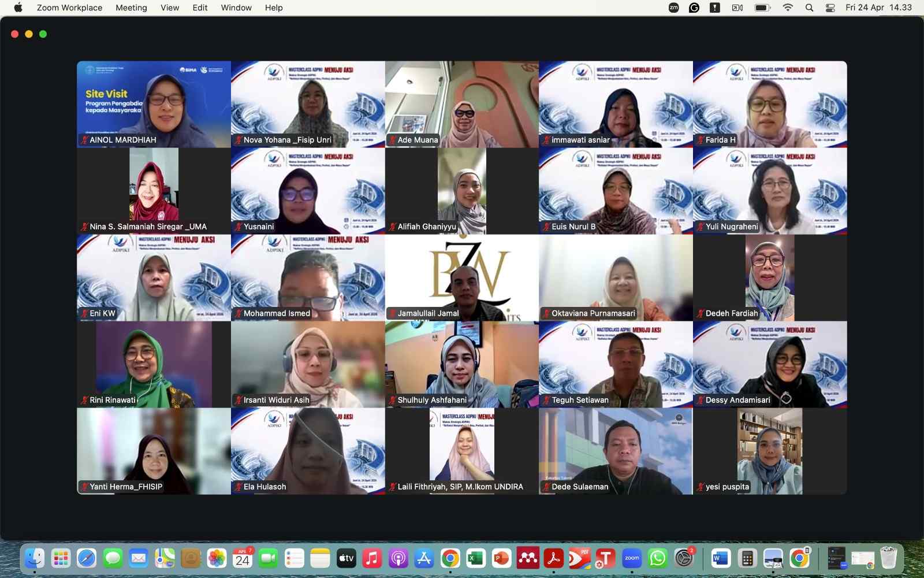Open Adobe Acrobat from the dock

coord(554,558)
